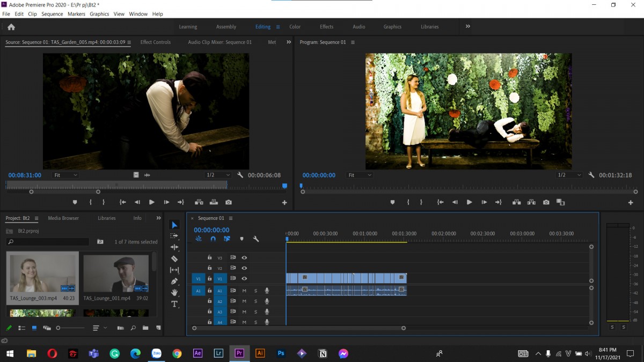
Task: Toggle Linked Selection in timeline
Action: point(227,239)
